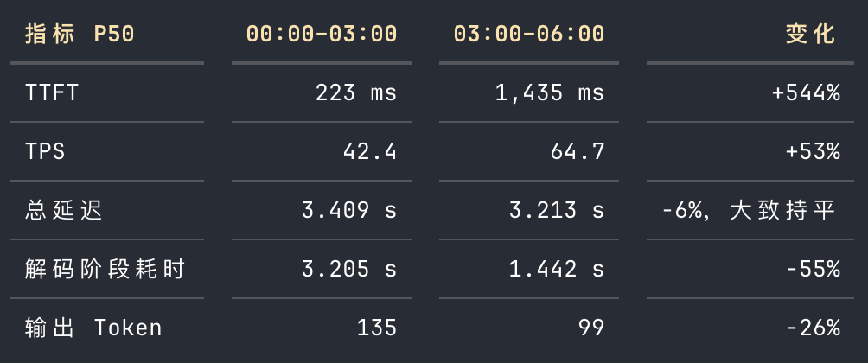Screen dimensions: 868x363
Task: Click the 1.442 s decode time value
Action: [557, 270]
